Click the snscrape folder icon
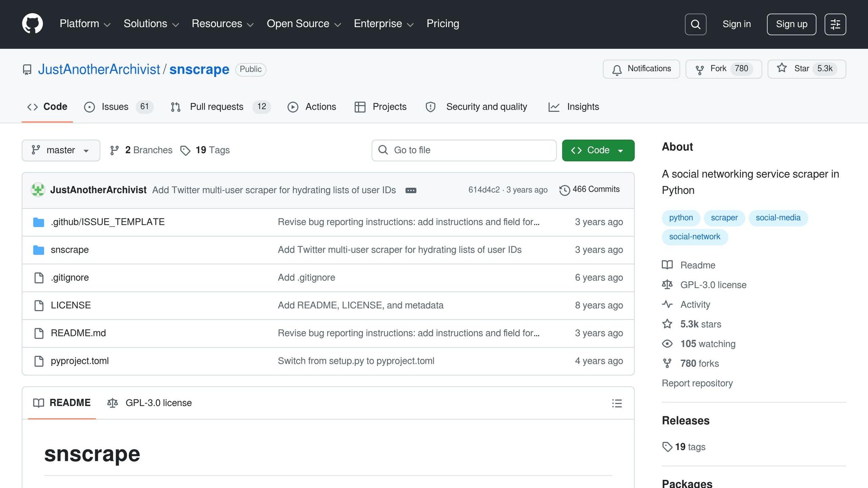This screenshot has height=488, width=868. point(39,250)
